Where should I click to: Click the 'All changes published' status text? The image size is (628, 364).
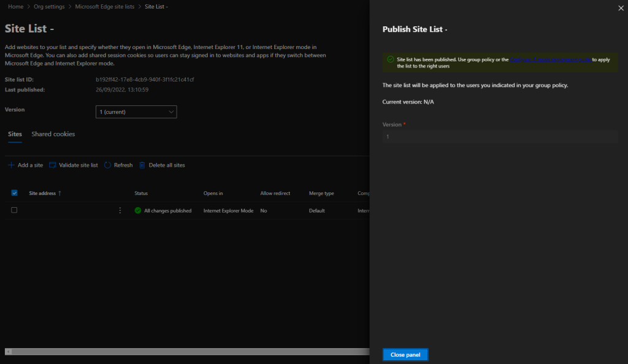(168, 210)
